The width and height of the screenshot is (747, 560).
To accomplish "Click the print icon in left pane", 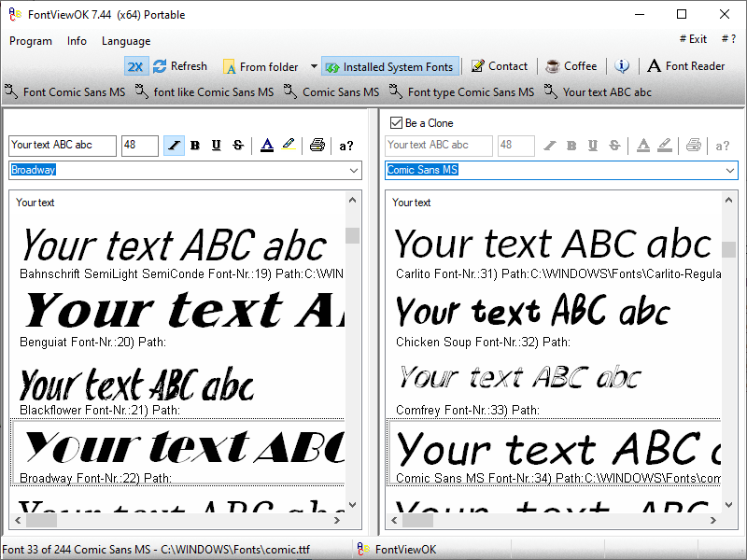I will (x=317, y=146).
